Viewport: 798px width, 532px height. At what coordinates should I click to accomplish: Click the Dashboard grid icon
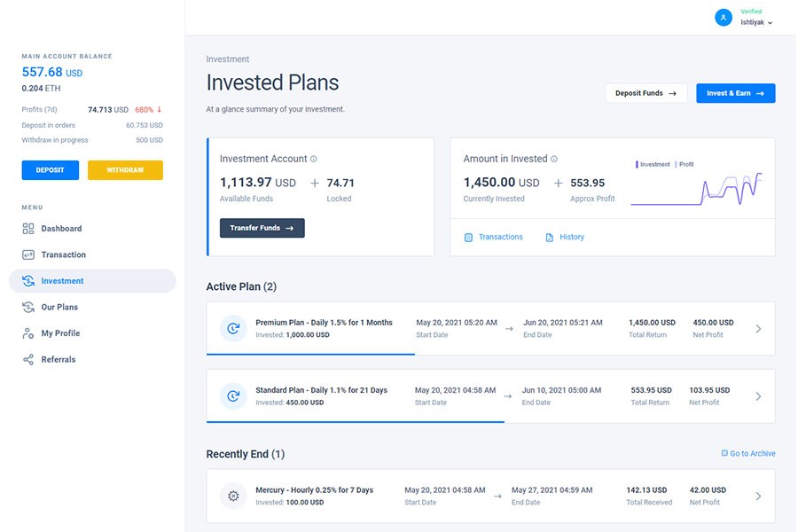coord(28,229)
